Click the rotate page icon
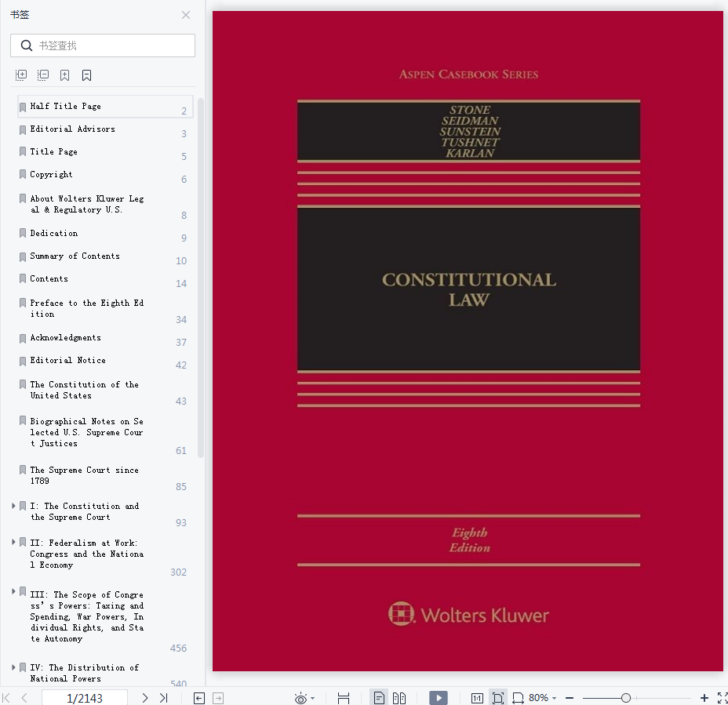Image resolution: width=728 pixels, height=705 pixels. click(518, 698)
